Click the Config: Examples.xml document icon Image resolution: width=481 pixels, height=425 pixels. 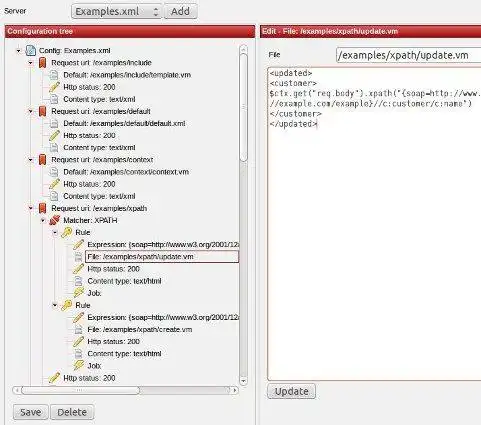point(31,51)
